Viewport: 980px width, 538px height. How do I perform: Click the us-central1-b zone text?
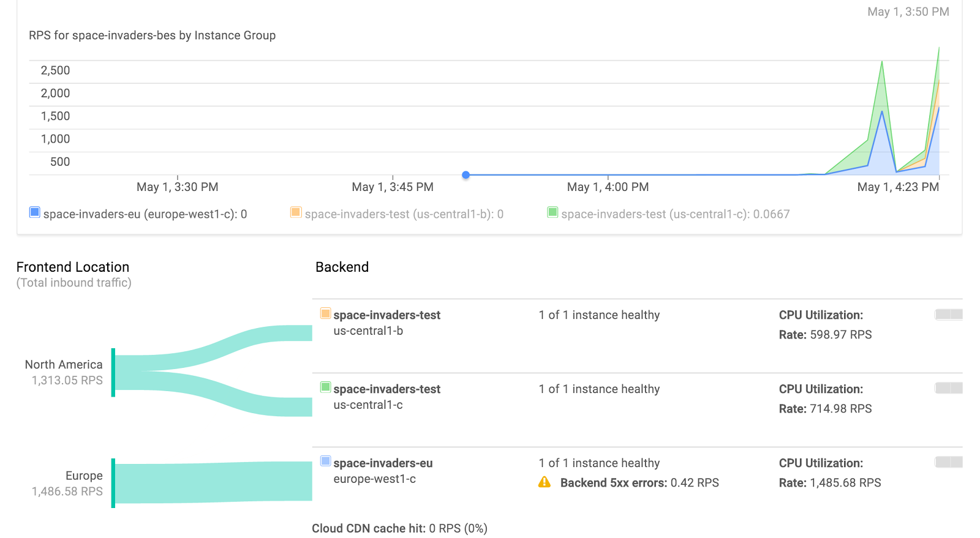368,331
